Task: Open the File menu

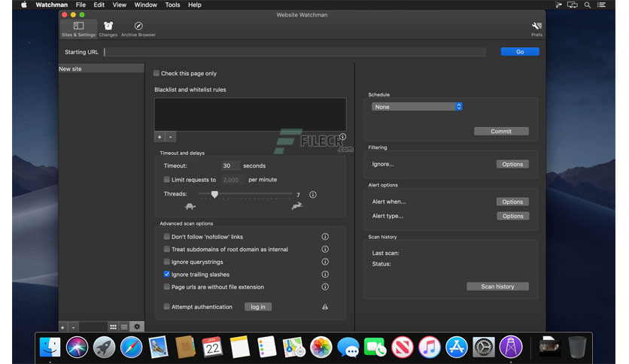Action: pos(81,5)
